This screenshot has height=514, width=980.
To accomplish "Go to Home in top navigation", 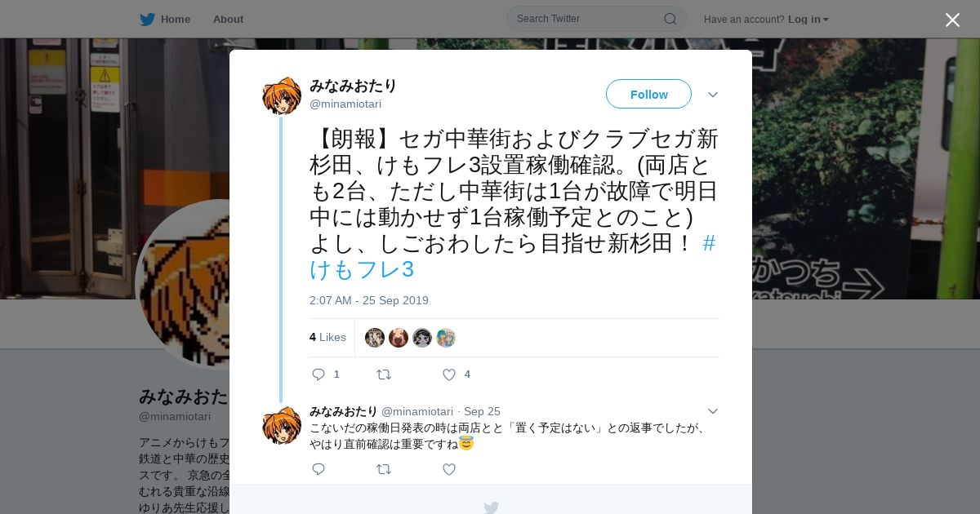I will [176, 19].
